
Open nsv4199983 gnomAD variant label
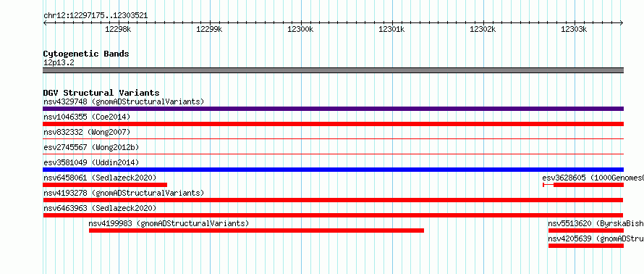169,223
